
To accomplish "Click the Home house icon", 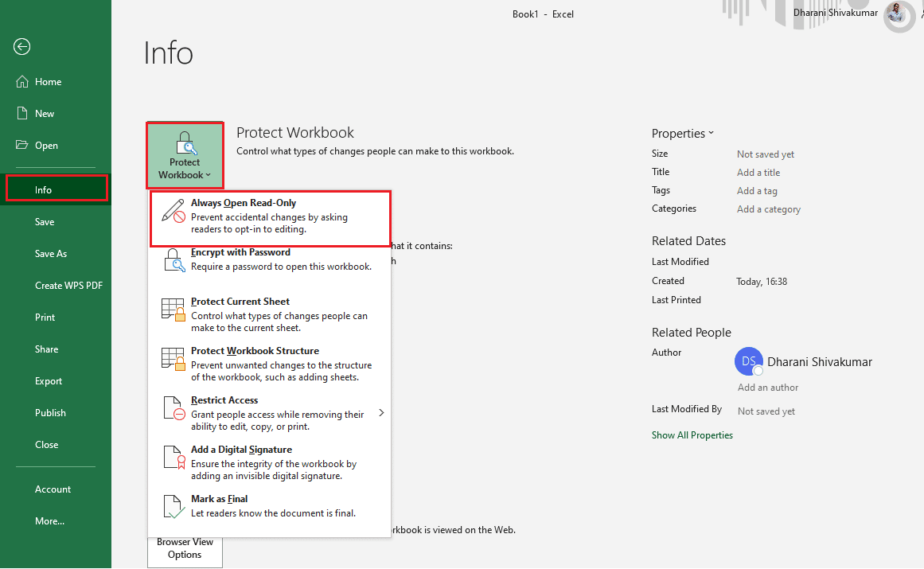I will coord(21,82).
